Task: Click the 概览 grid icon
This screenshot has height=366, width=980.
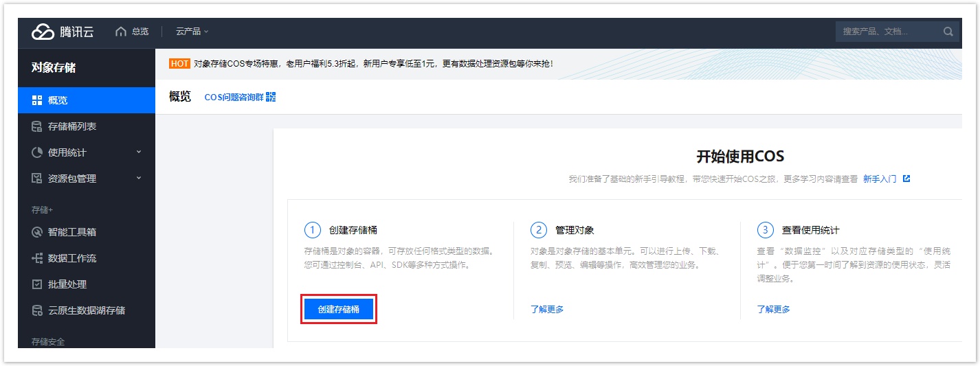Action: (x=37, y=100)
